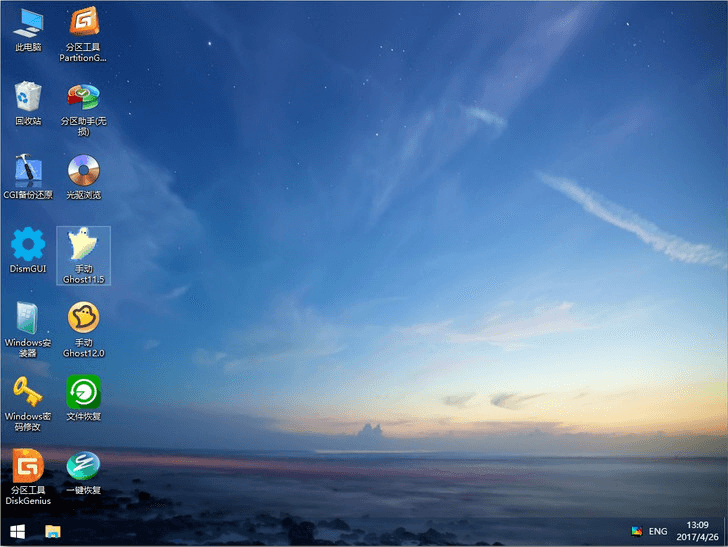Open the 一键恢复 one-key restore icon
The image size is (728, 547).
click(83, 465)
